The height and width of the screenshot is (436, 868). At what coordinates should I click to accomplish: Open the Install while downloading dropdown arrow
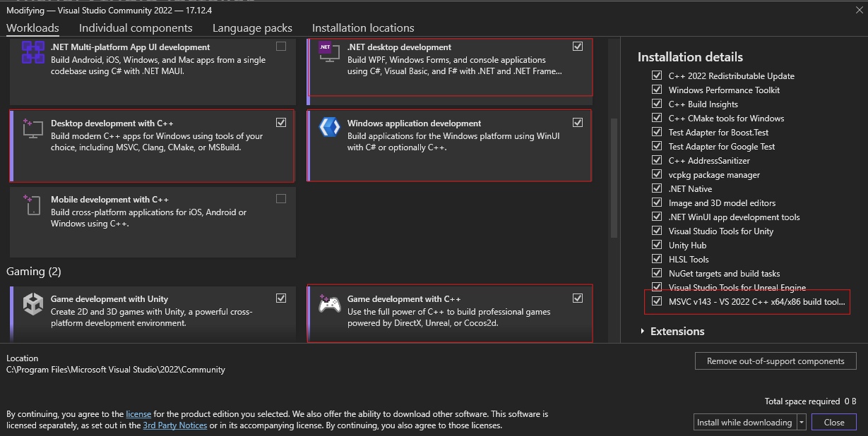click(x=801, y=423)
